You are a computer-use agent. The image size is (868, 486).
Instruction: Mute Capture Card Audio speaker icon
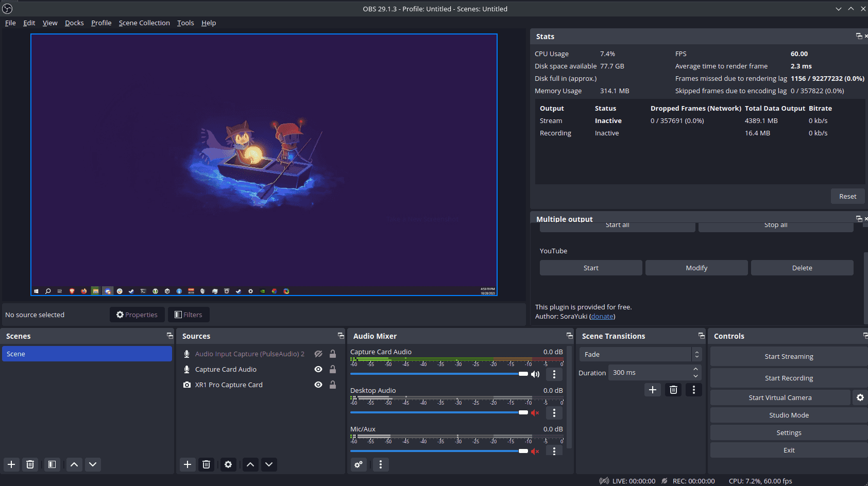pos(535,374)
